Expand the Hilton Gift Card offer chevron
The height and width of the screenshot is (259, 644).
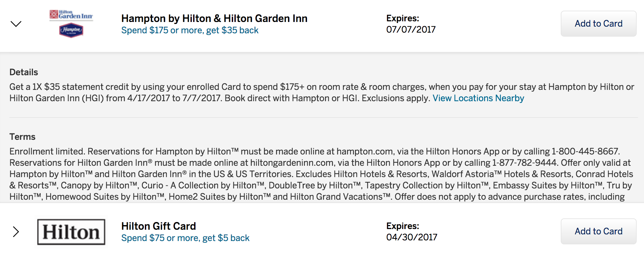click(16, 232)
